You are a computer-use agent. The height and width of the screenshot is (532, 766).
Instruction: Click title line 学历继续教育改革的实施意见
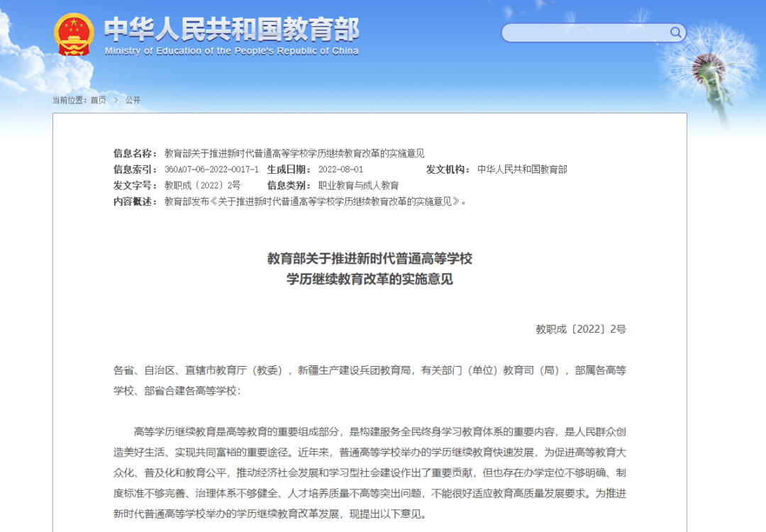pyautogui.click(x=370, y=279)
